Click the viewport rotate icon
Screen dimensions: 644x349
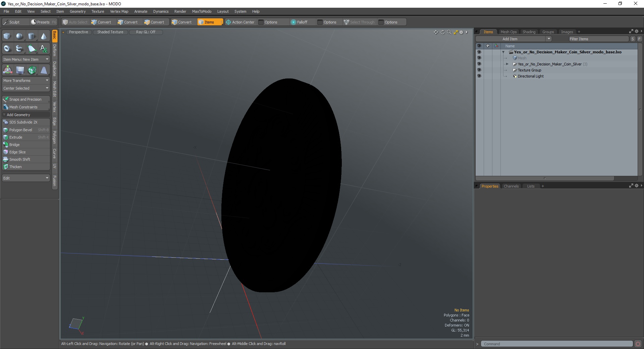click(x=442, y=32)
